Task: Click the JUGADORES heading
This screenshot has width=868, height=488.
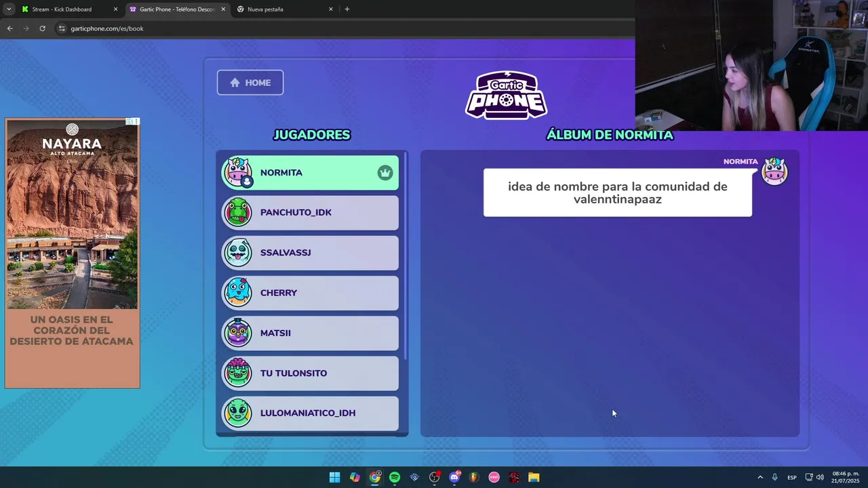Action: pyautogui.click(x=312, y=135)
